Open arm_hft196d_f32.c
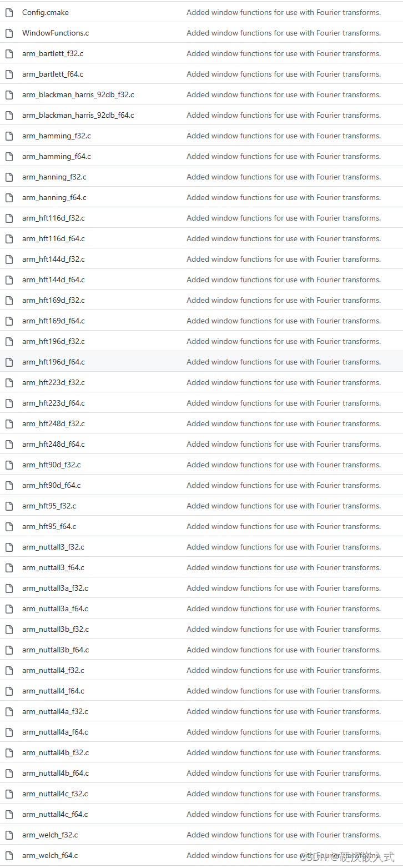The width and height of the screenshot is (403, 868). point(54,341)
